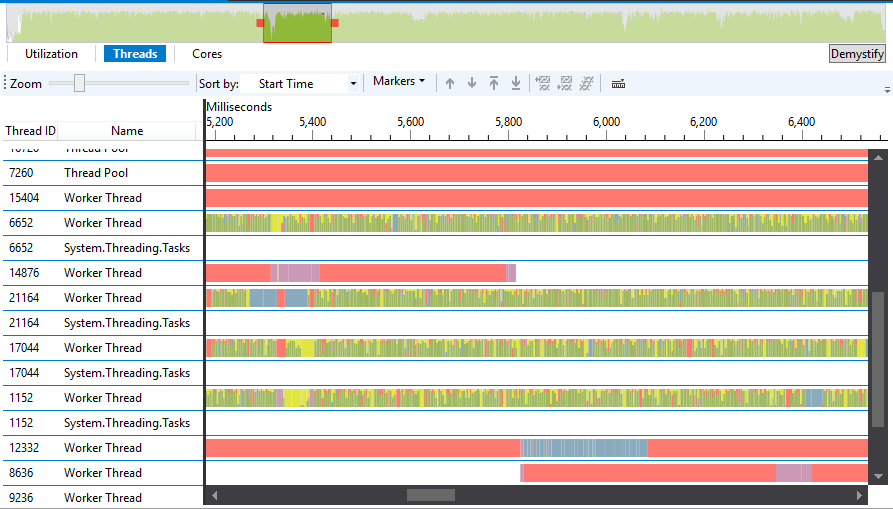Viewport: 893px width, 509px height.
Task: Click the purple segment in thread 14876 timeline
Action: coord(295,273)
